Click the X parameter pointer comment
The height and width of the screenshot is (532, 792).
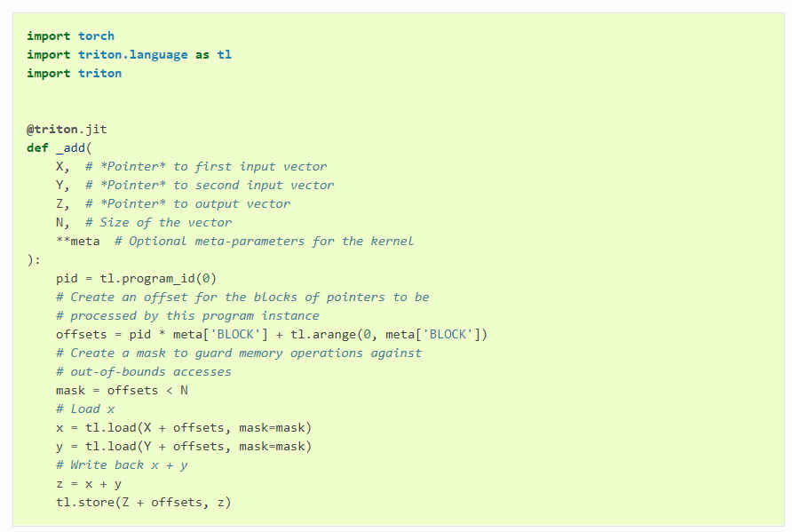pos(206,167)
